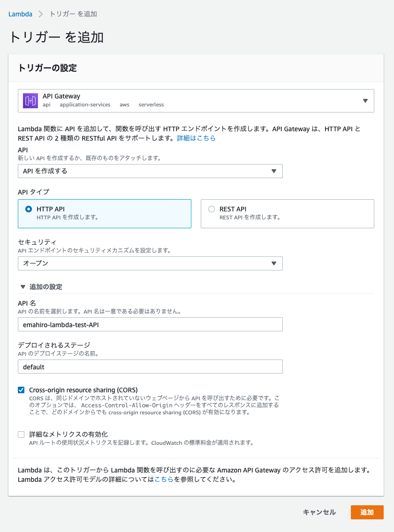
Task: Select the HTTP API option
Action: click(28, 209)
